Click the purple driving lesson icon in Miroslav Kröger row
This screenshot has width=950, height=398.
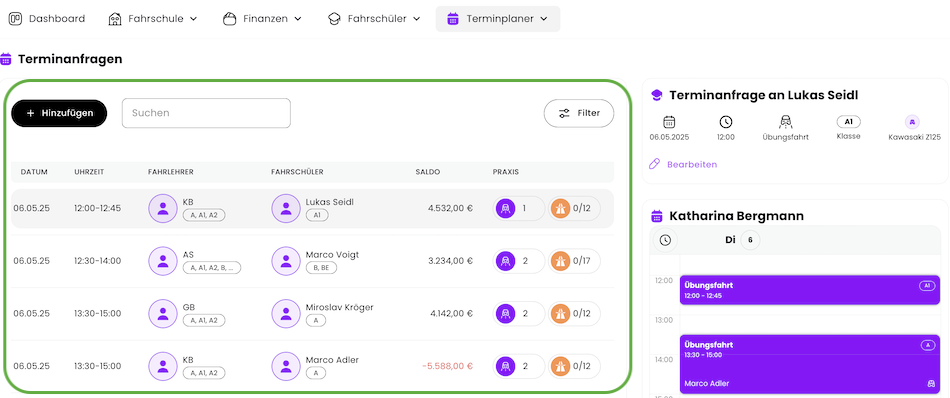(505, 314)
